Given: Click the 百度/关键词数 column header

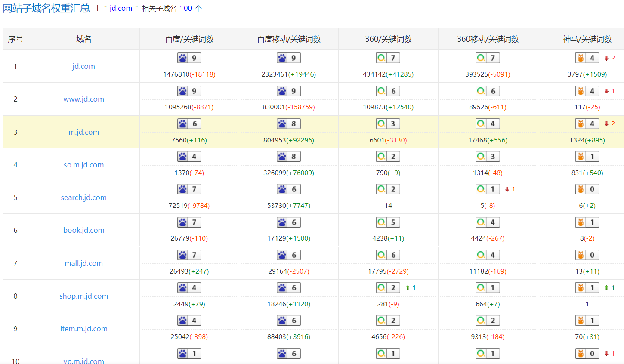Looking at the screenshot, I should [189, 39].
